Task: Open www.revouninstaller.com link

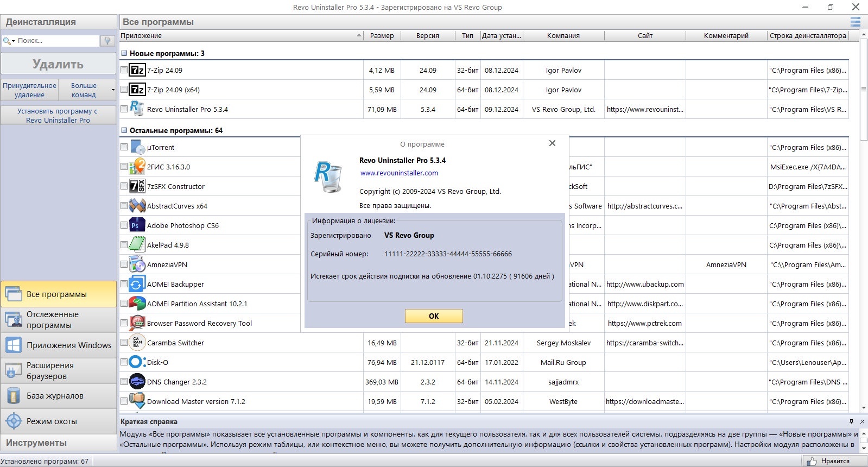Action: coord(399,173)
